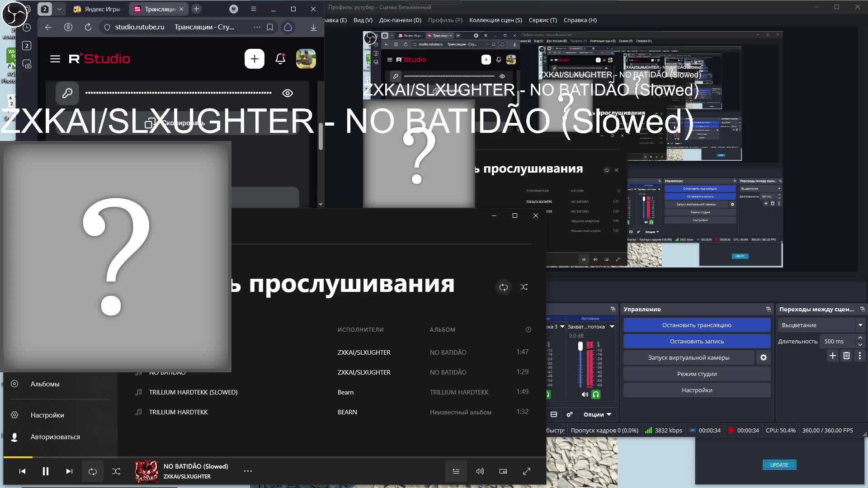
Task: Decrease transition Длительность with down arrow
Action: coord(860,344)
